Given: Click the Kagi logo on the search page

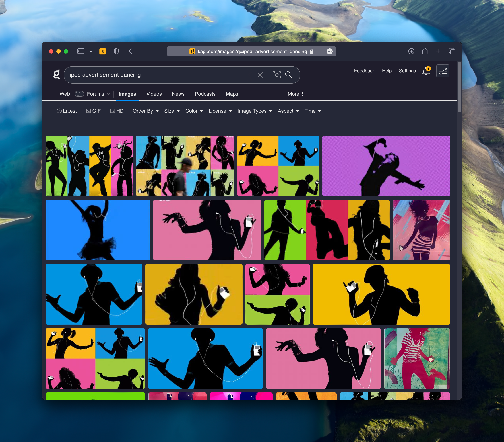Looking at the screenshot, I should [57, 74].
